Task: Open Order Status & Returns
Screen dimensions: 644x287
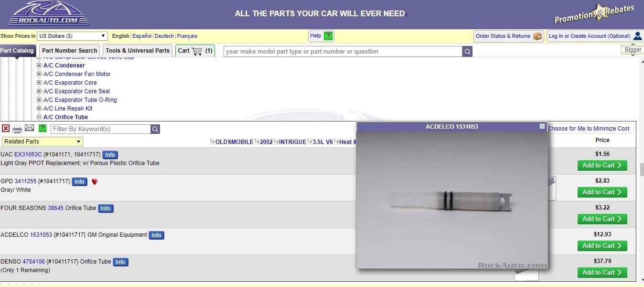Action: [x=509, y=36]
